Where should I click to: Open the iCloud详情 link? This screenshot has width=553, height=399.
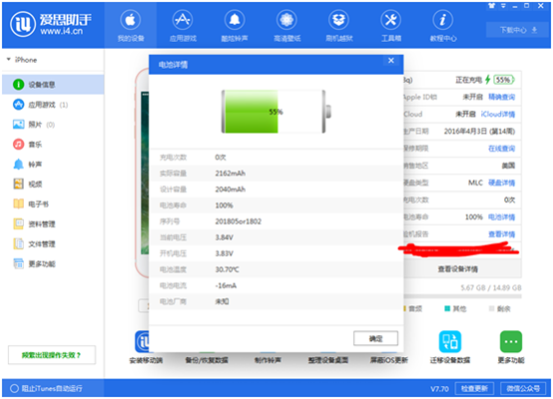point(498,114)
